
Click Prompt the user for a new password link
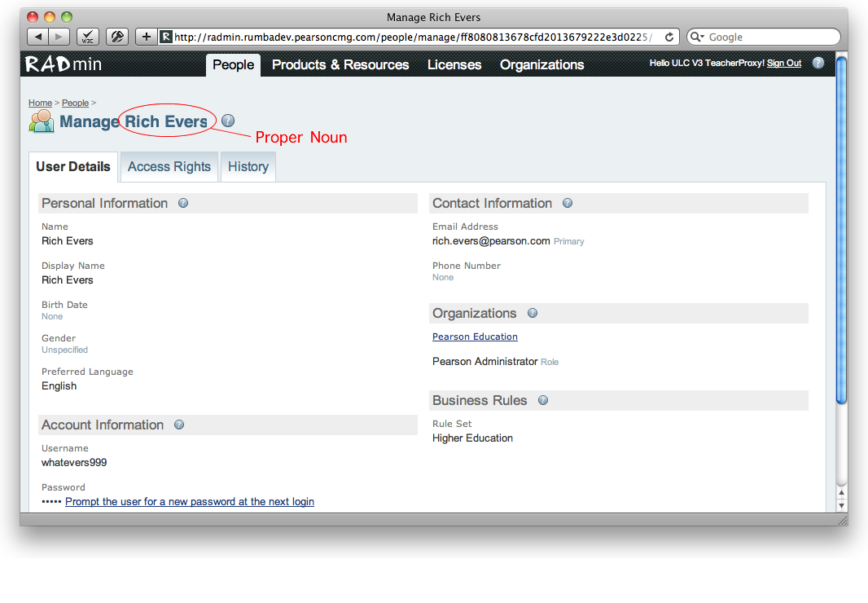(190, 502)
